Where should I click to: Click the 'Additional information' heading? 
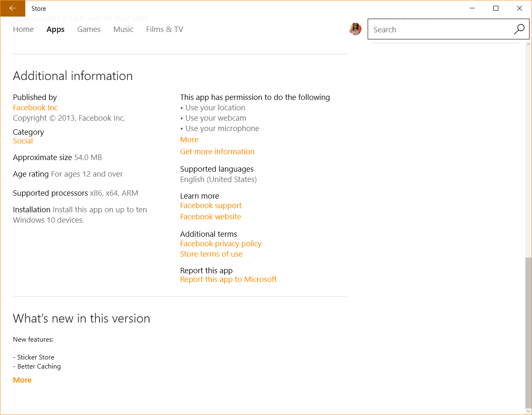coord(73,76)
